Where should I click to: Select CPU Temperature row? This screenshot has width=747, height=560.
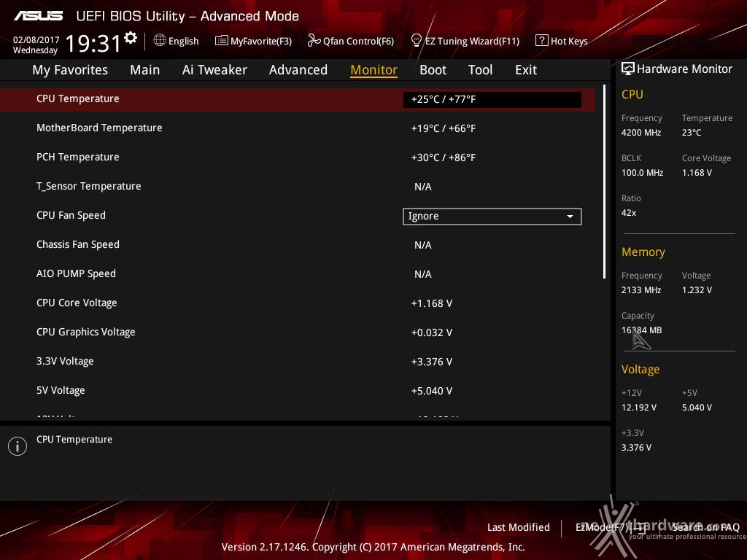[x=298, y=99]
